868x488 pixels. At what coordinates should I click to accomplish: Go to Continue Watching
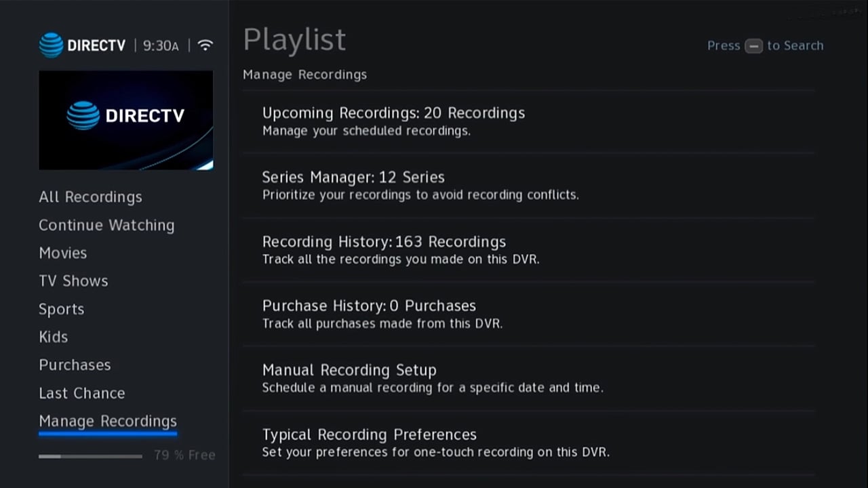coord(106,225)
